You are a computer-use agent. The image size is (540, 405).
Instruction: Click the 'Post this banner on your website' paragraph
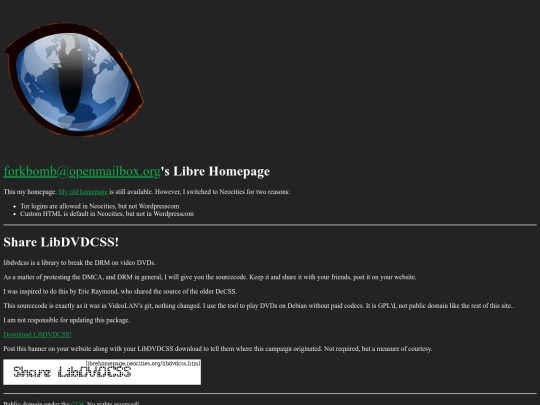tap(218, 349)
